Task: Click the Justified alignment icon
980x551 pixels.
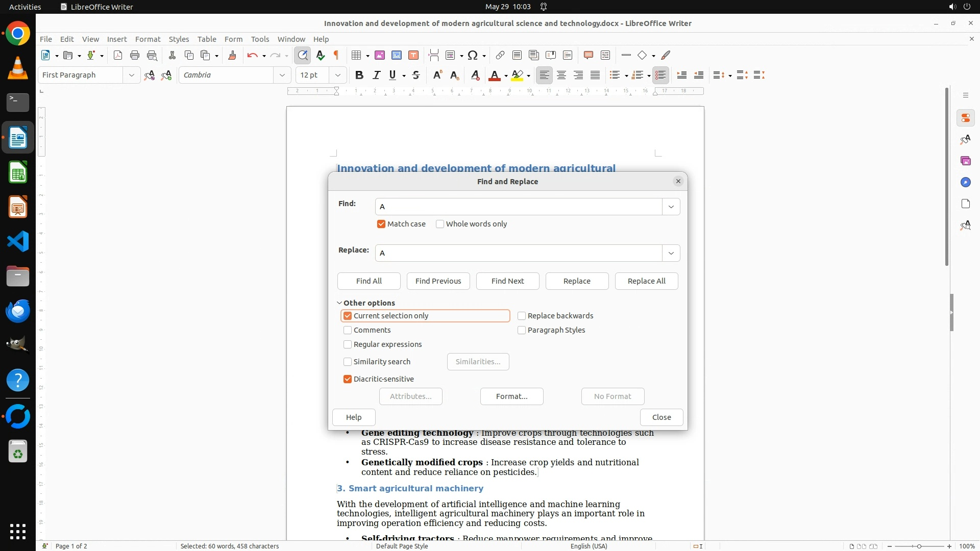Action: [595, 75]
